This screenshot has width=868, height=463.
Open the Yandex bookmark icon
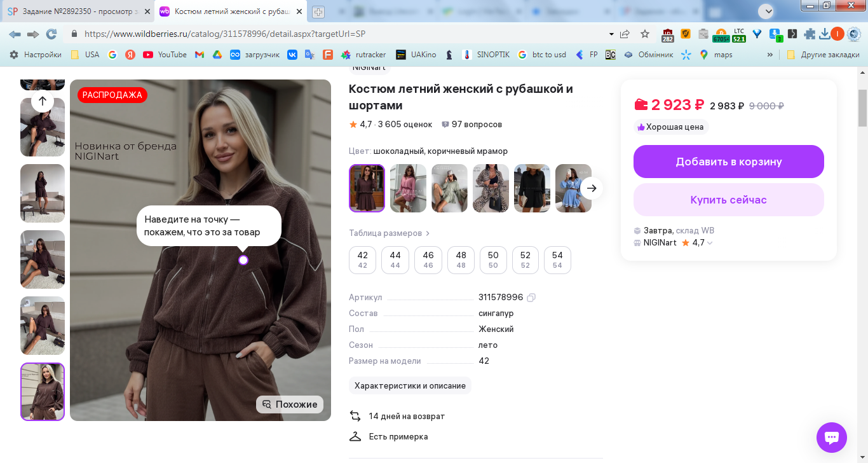point(130,55)
